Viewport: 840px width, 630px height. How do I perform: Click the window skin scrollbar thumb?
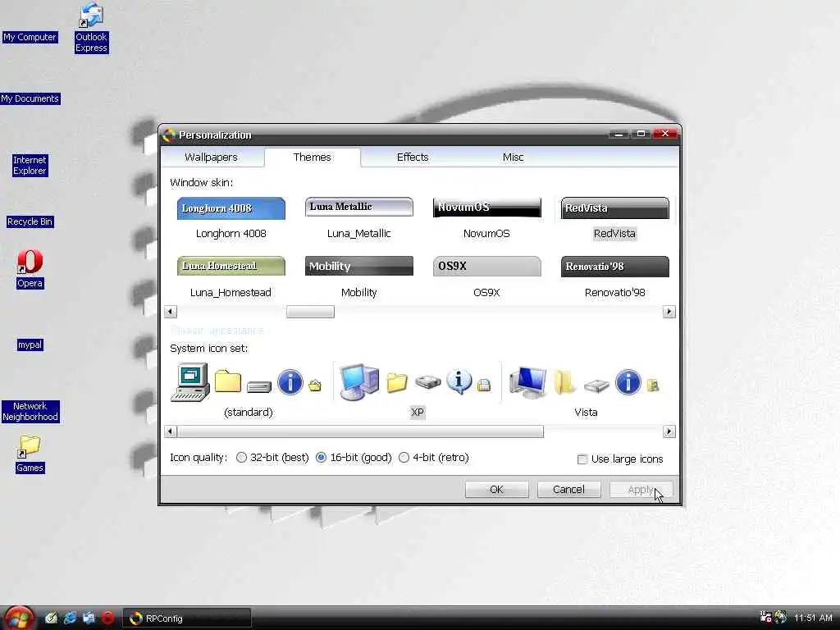(x=310, y=312)
